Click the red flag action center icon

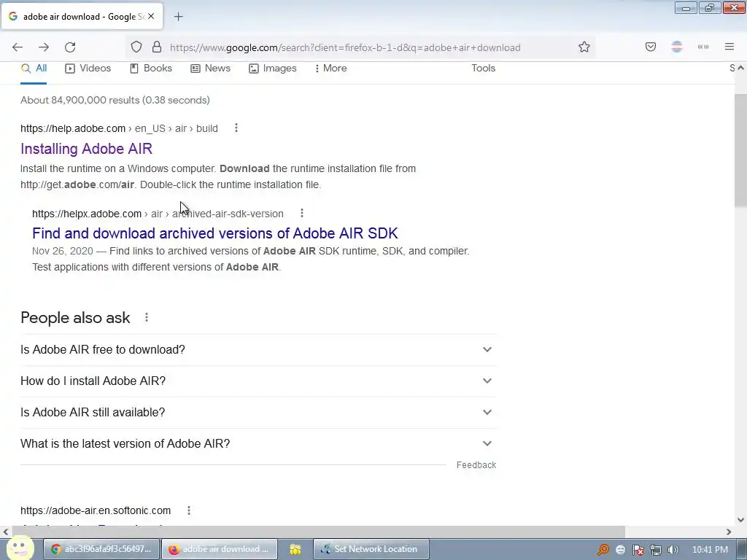(638, 550)
